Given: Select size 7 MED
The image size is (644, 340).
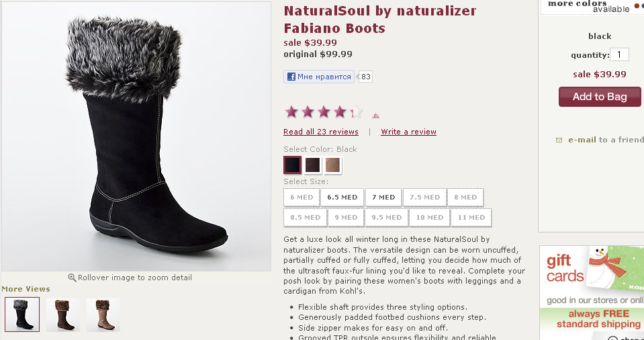Looking at the screenshot, I should (383, 198).
